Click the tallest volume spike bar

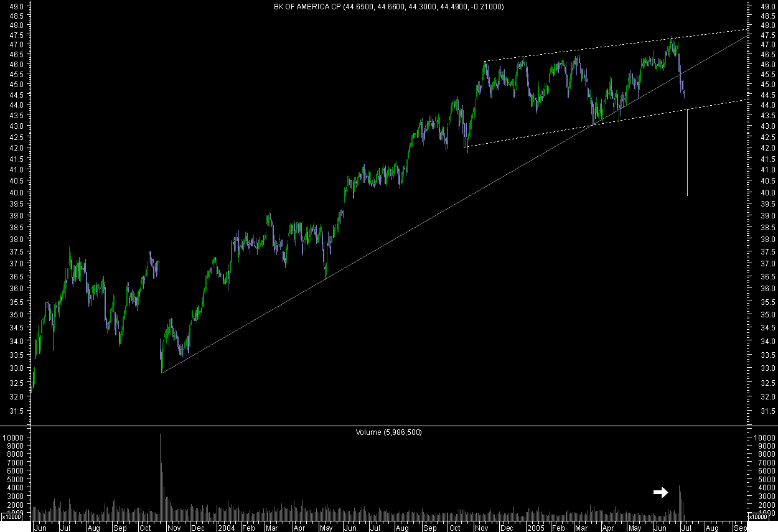tap(161, 477)
